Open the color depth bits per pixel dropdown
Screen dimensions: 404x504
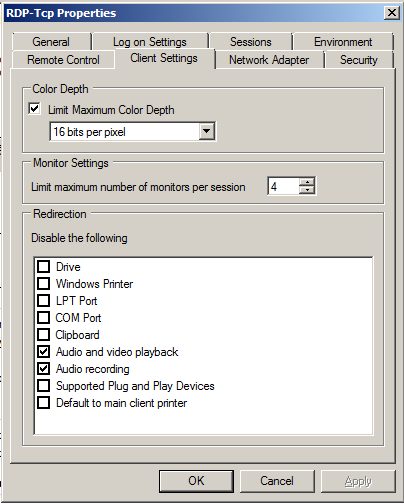click(207, 131)
